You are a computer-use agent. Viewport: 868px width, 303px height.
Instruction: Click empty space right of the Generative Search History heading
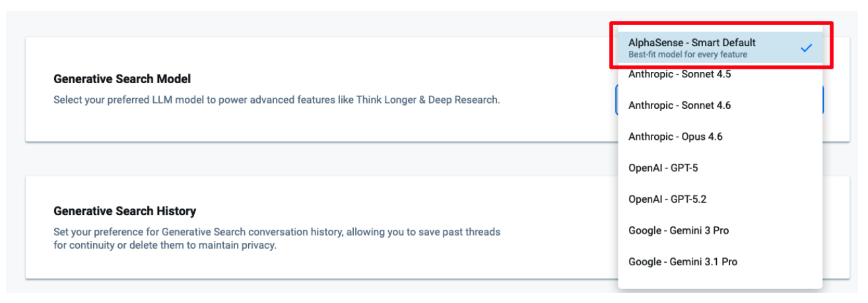pos(396,211)
